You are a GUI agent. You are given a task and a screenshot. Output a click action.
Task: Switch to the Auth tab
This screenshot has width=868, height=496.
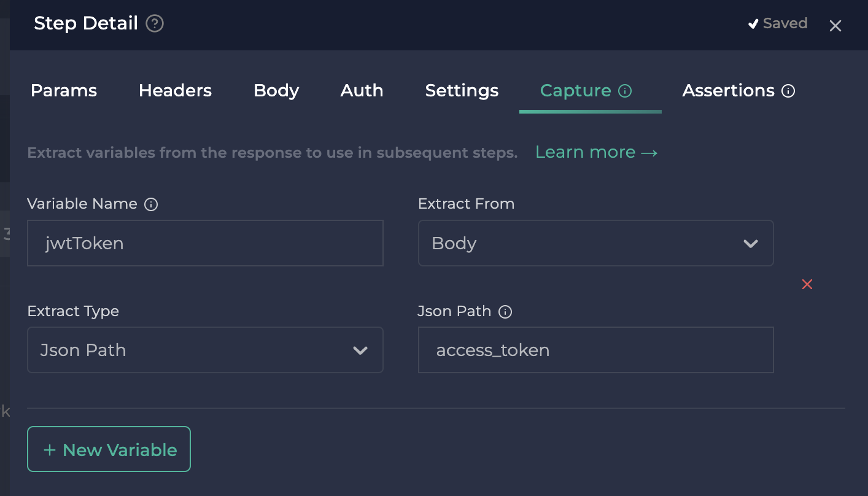click(362, 90)
